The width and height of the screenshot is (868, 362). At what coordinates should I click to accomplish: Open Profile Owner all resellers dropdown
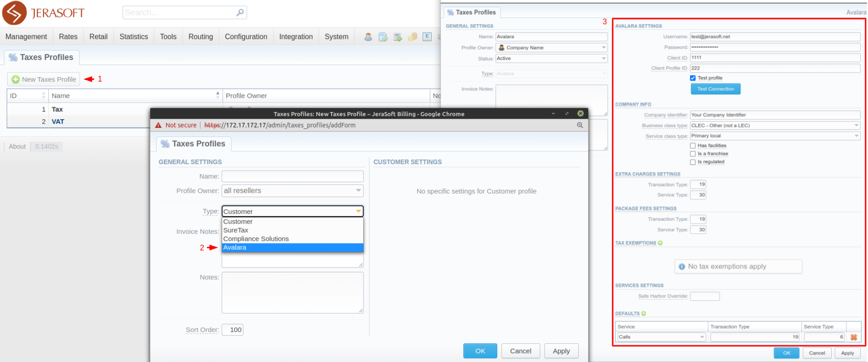293,191
